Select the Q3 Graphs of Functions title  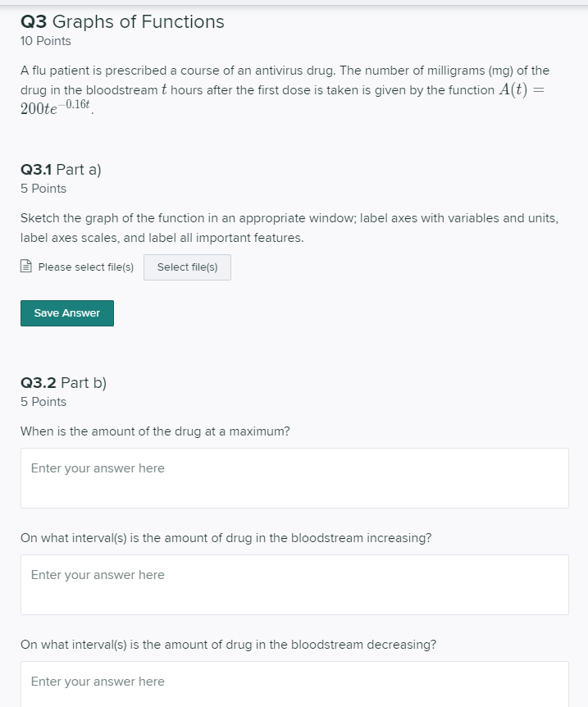click(121, 22)
